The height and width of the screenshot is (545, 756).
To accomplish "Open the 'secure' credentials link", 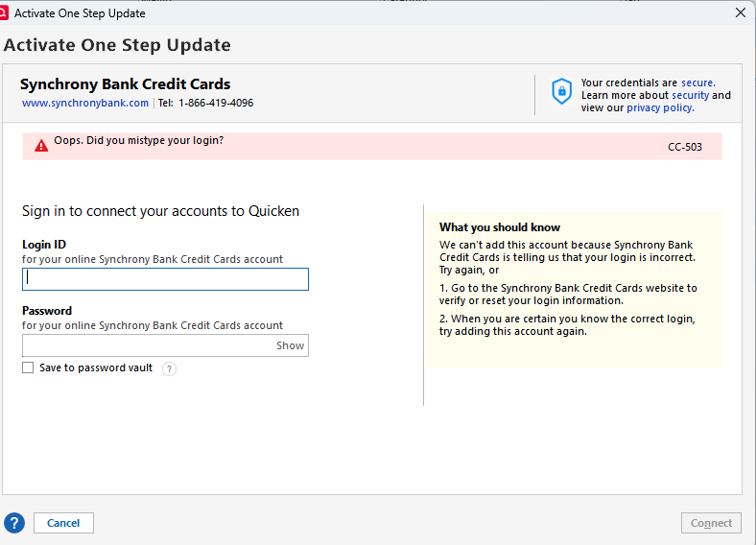I will click(698, 83).
